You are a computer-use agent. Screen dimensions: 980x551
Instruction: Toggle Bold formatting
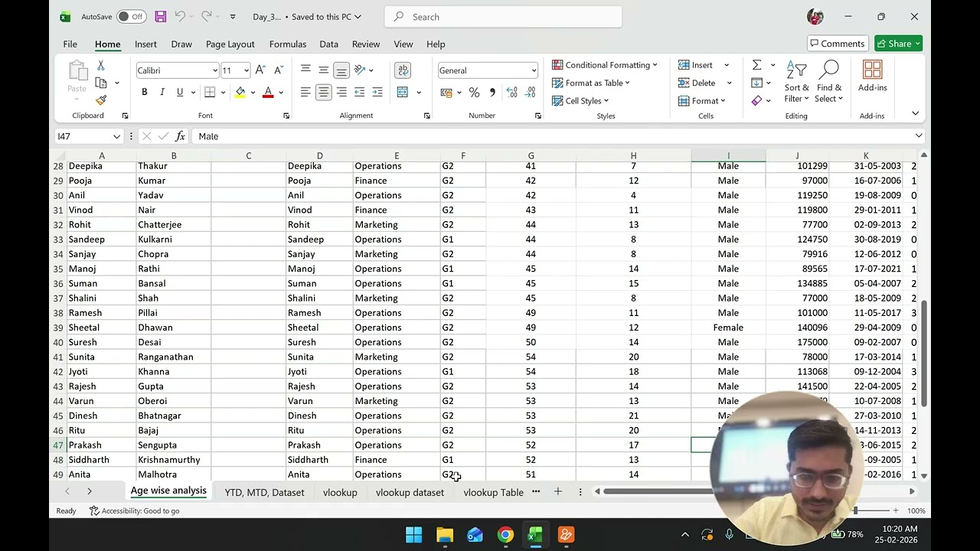click(145, 93)
